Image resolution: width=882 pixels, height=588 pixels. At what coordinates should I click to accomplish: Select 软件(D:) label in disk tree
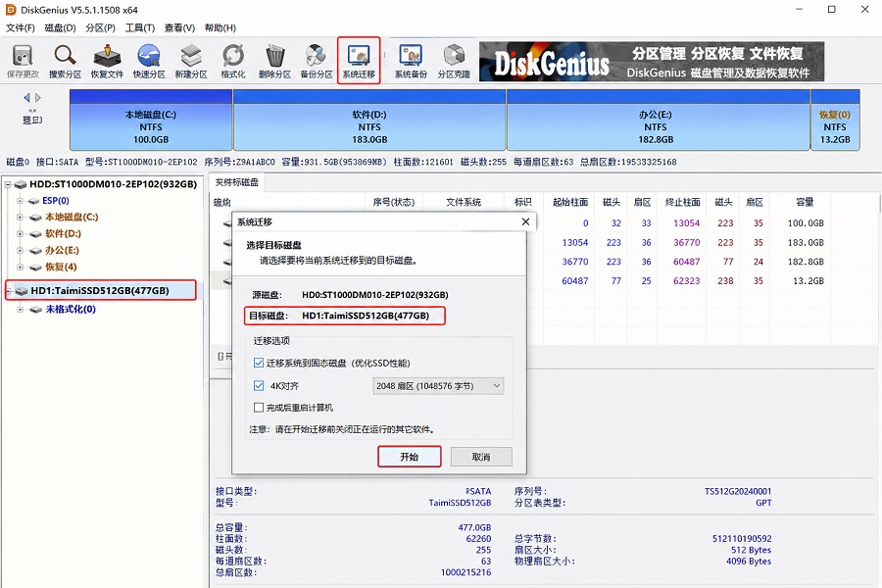click(63, 233)
